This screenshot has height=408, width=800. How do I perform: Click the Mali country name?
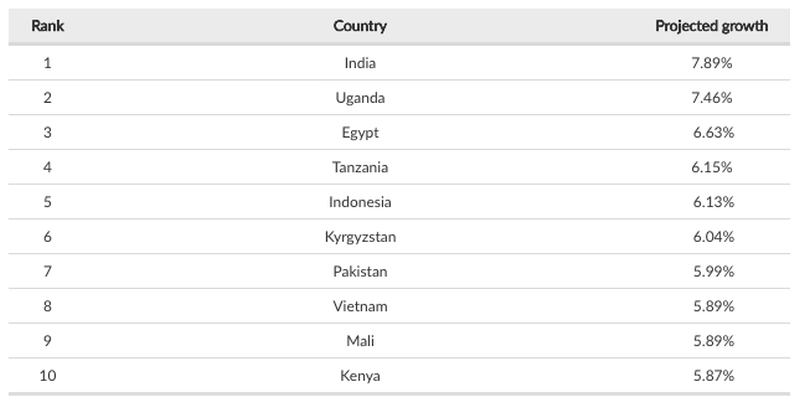click(x=360, y=341)
